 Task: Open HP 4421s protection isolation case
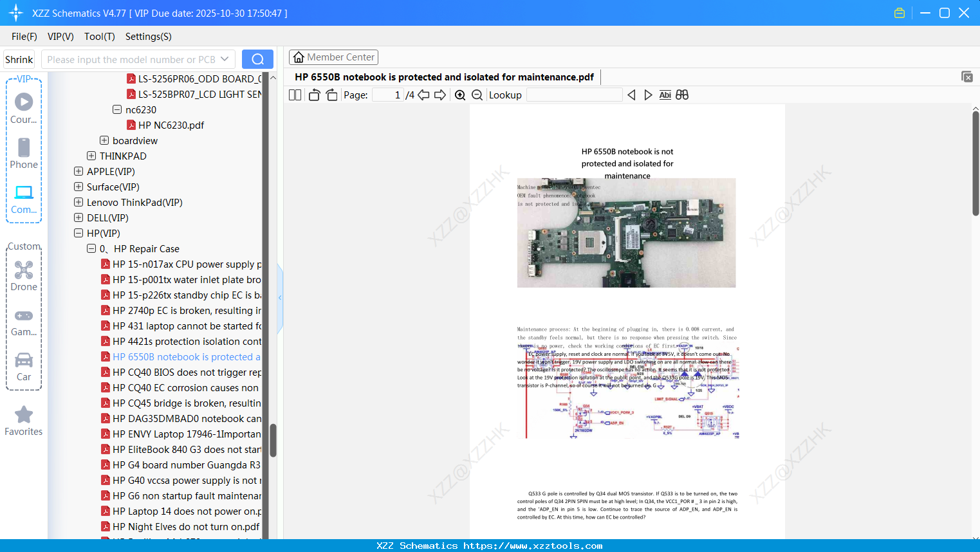click(x=181, y=342)
